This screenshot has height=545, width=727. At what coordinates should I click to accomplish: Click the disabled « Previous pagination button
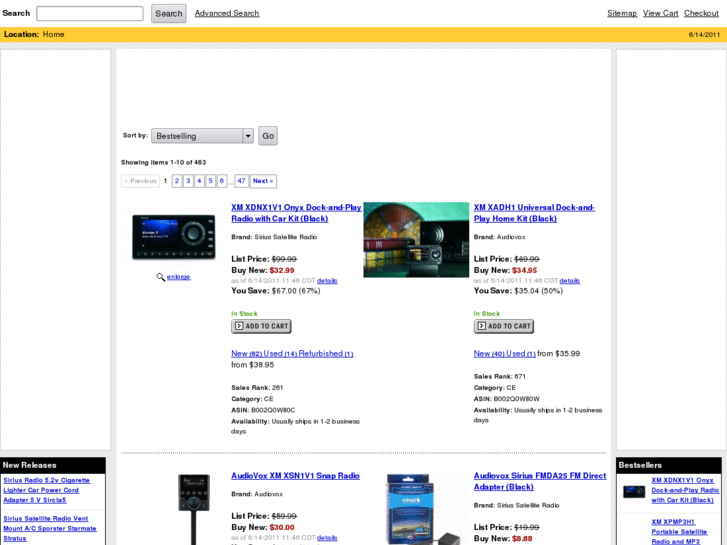(140, 181)
